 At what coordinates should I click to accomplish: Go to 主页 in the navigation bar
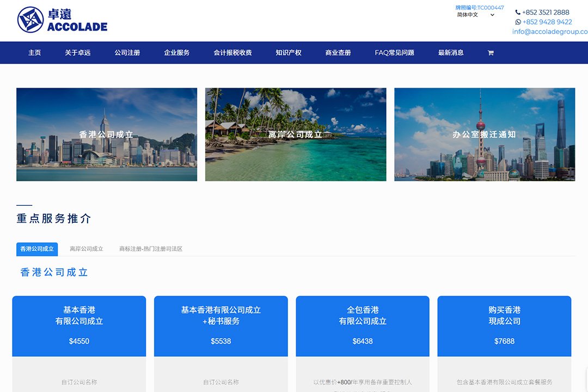click(x=34, y=53)
